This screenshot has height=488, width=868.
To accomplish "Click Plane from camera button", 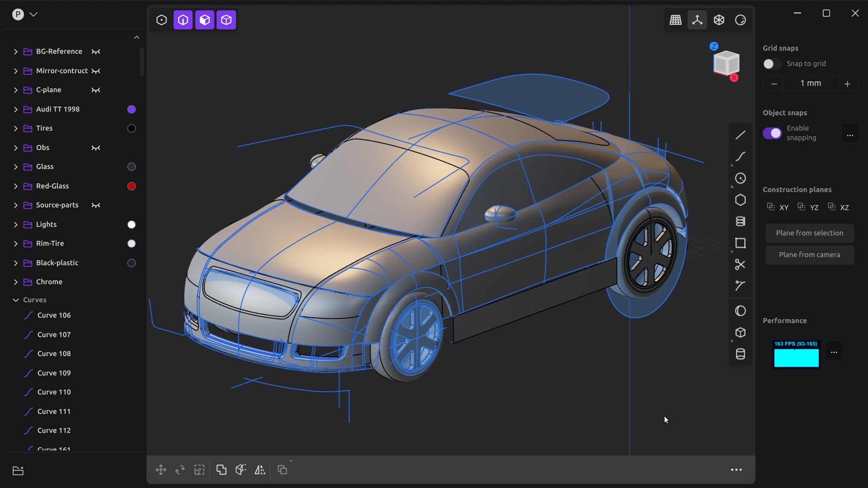I will (809, 255).
